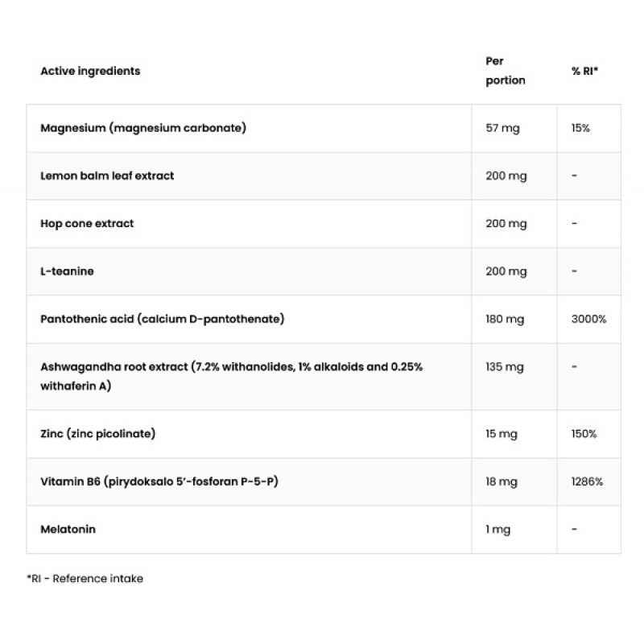Click the % RI* column header

pos(585,71)
